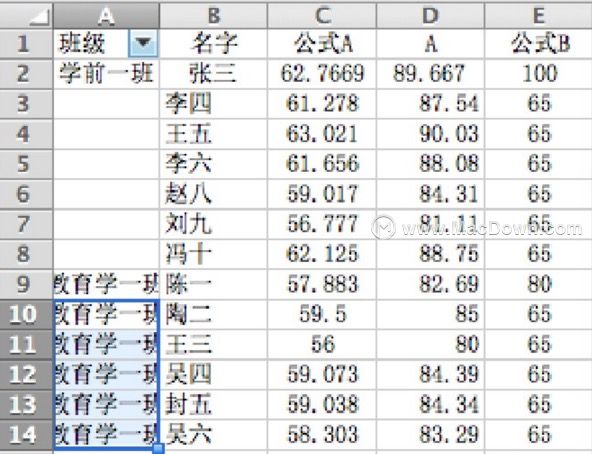Select column E header
The image size is (592, 454).
[x=538, y=15]
